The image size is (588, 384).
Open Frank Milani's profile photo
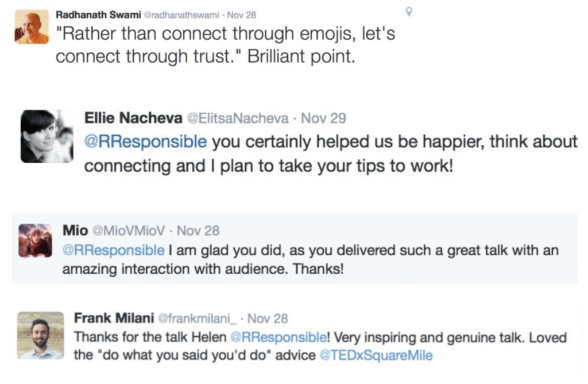(40, 336)
